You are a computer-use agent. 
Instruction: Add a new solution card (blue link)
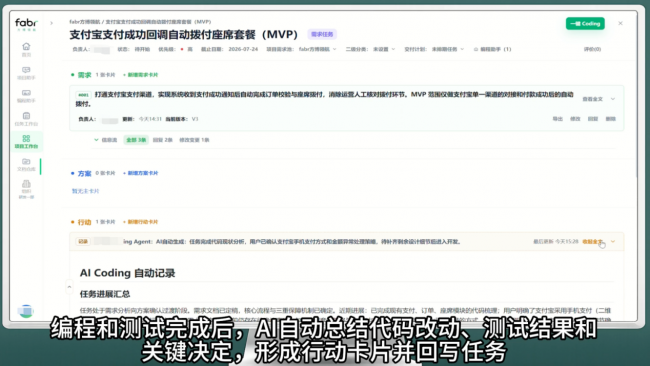141,173
